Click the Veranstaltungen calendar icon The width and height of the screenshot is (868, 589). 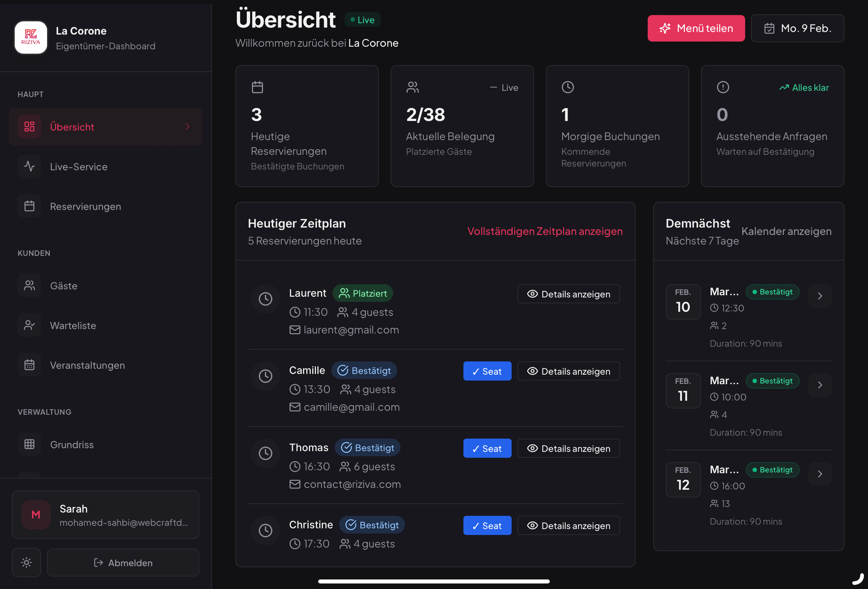pos(29,365)
